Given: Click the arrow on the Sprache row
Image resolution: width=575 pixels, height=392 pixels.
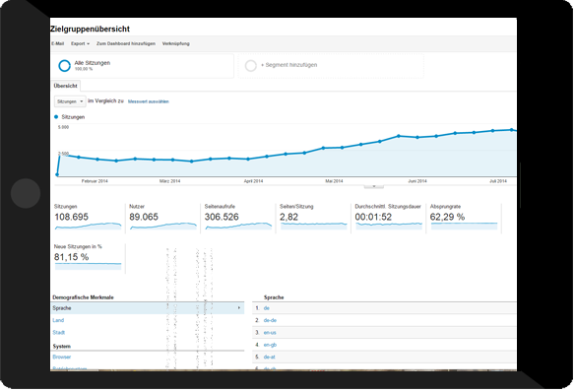Looking at the screenshot, I should (x=239, y=308).
